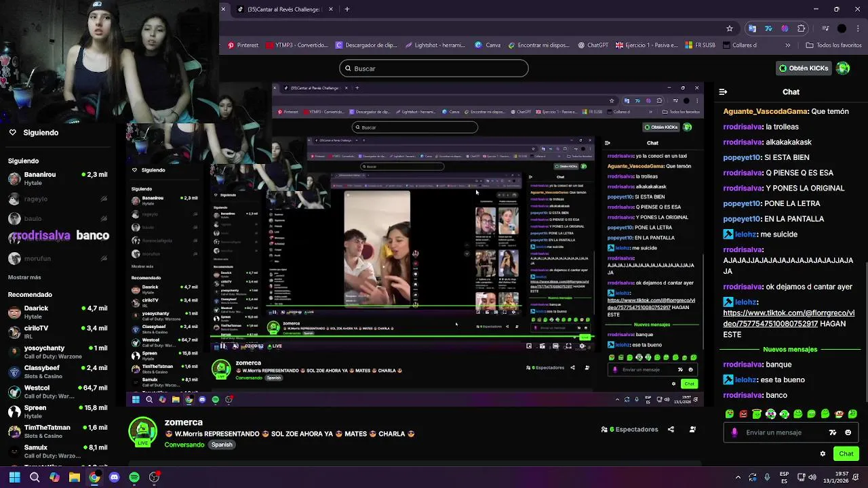Open the YTMP3 bookmark
The image size is (868, 488).
pos(296,45)
